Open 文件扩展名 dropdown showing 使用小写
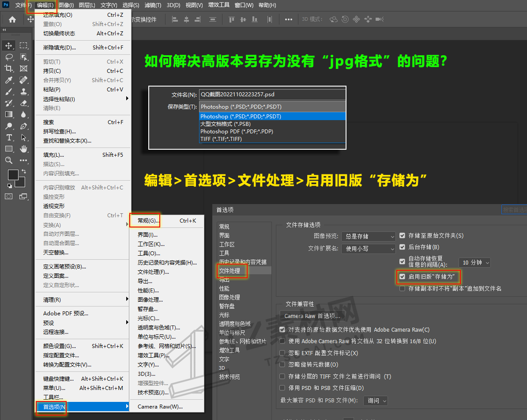The height and width of the screenshot is (420, 527). [x=369, y=249]
